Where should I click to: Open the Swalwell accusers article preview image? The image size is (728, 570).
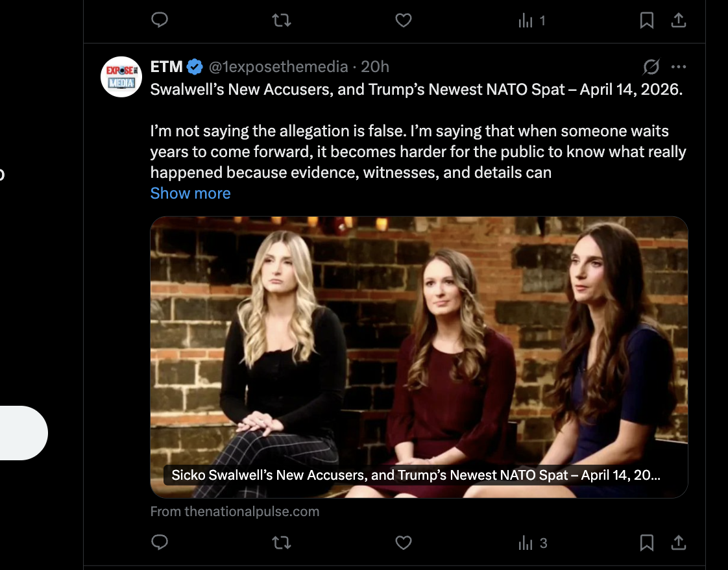click(x=419, y=351)
